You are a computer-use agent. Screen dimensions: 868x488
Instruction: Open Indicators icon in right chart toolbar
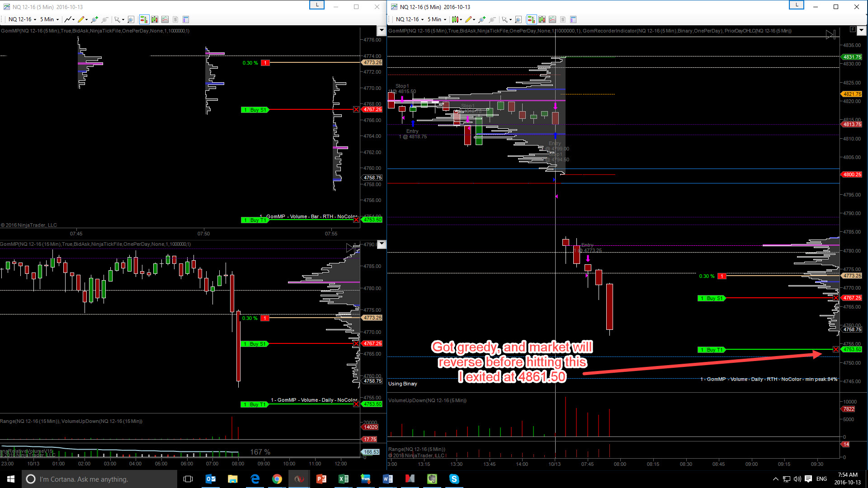[x=552, y=19]
